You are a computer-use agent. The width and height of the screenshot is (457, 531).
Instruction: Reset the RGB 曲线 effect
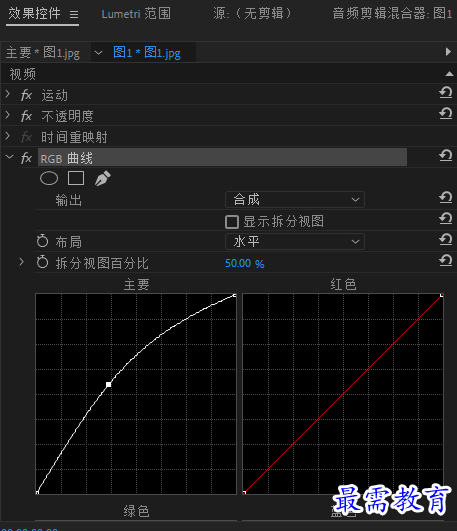446,156
